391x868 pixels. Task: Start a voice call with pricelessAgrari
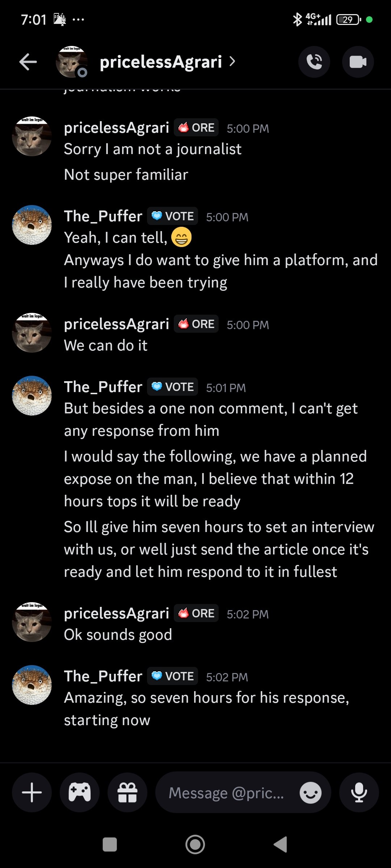click(314, 62)
